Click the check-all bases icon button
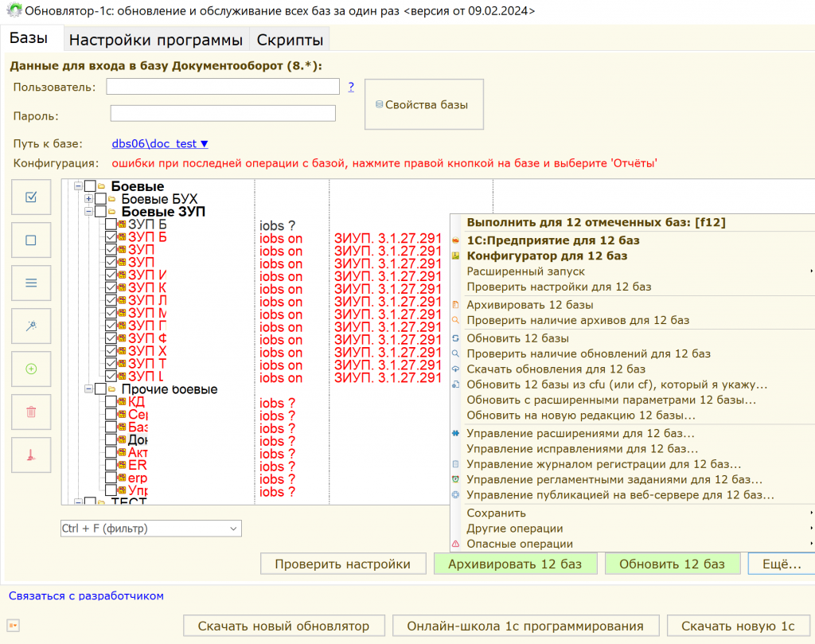 coord(31,197)
